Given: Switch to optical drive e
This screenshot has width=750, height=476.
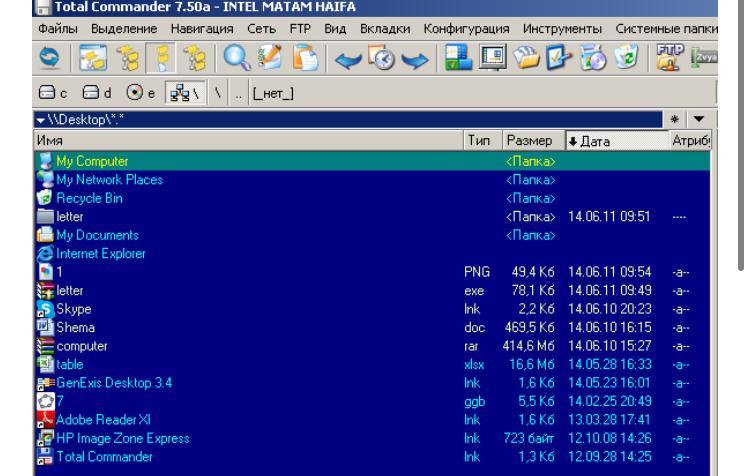Looking at the screenshot, I should coord(141,93).
